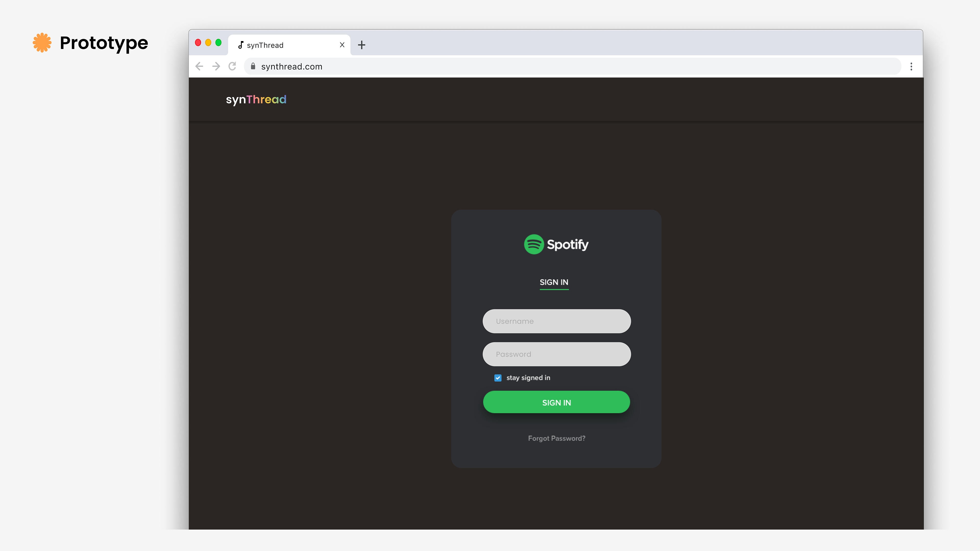Screen dimensions: 980x551
Task: Click the browser forward arrow
Action: point(216,67)
